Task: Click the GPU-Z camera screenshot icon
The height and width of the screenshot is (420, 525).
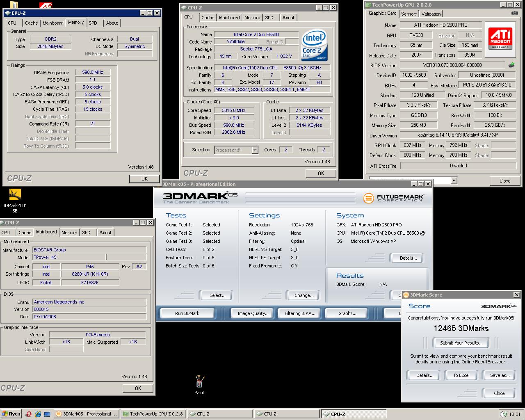Action: pyautogui.click(x=514, y=13)
